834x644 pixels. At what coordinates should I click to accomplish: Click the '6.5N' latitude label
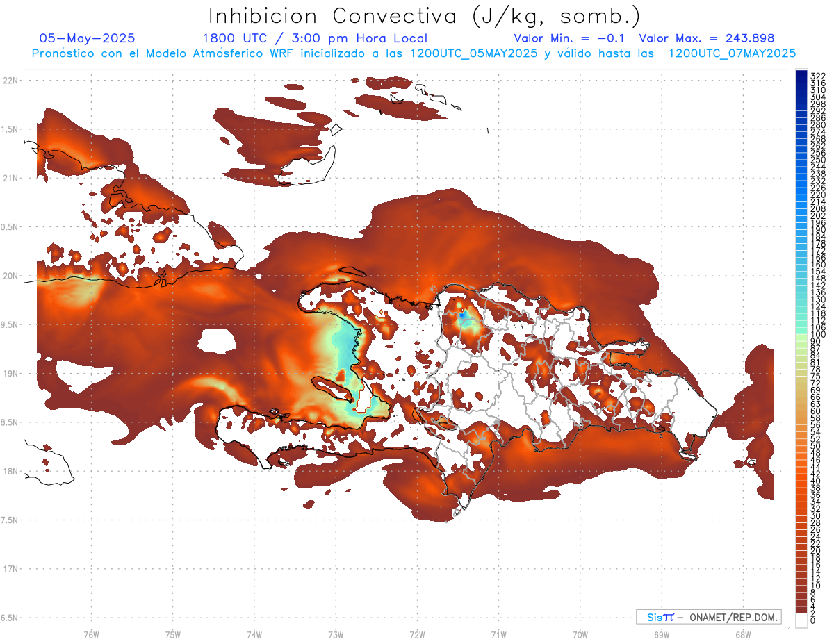pyautogui.click(x=10, y=618)
